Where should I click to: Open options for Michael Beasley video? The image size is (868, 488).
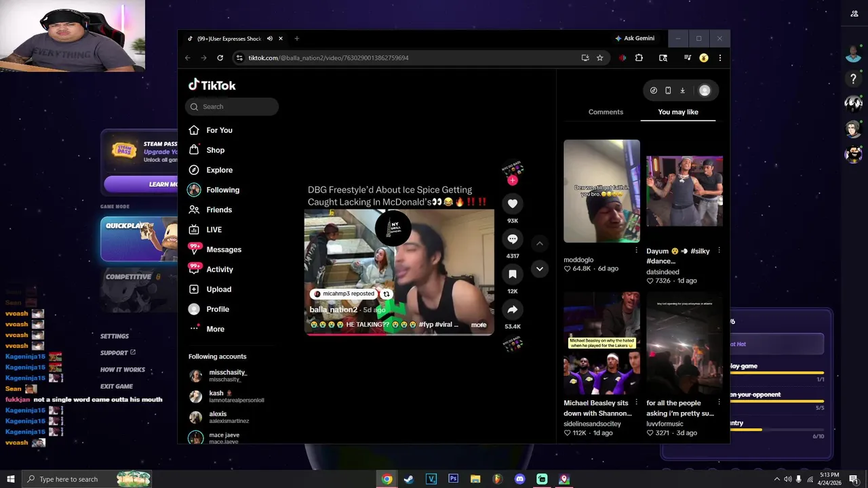click(636, 403)
